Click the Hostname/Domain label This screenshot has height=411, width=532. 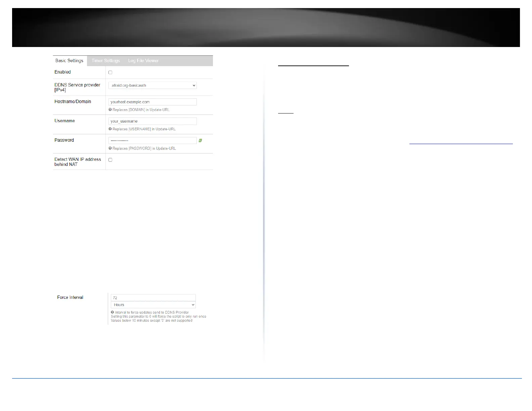coord(73,101)
